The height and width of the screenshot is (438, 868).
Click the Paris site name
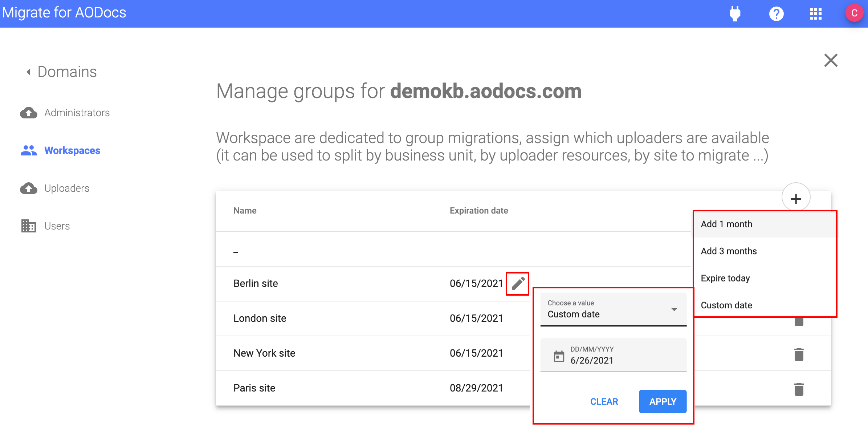(x=254, y=388)
